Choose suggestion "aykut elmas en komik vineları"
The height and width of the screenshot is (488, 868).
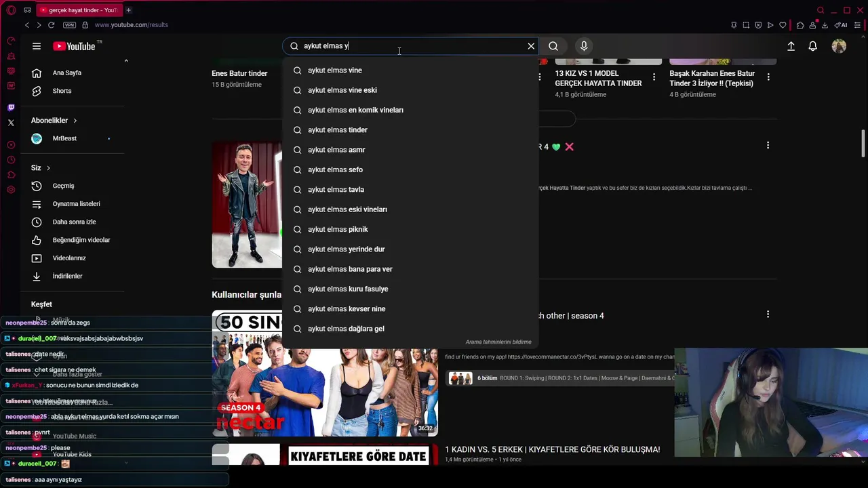click(410, 110)
